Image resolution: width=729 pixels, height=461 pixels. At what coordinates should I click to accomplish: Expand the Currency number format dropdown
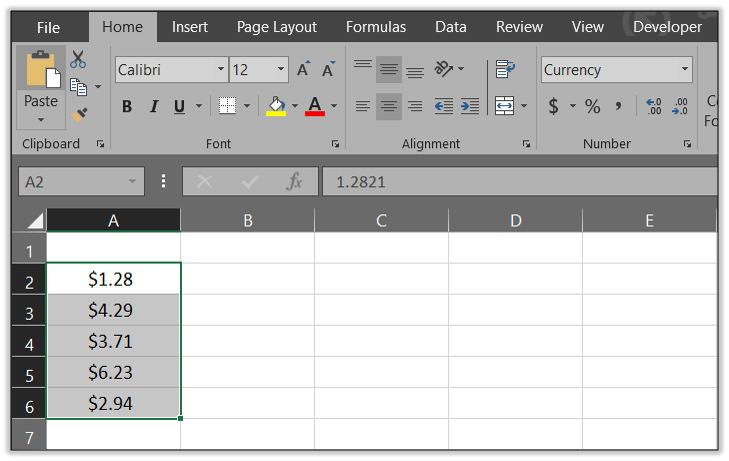pos(685,70)
